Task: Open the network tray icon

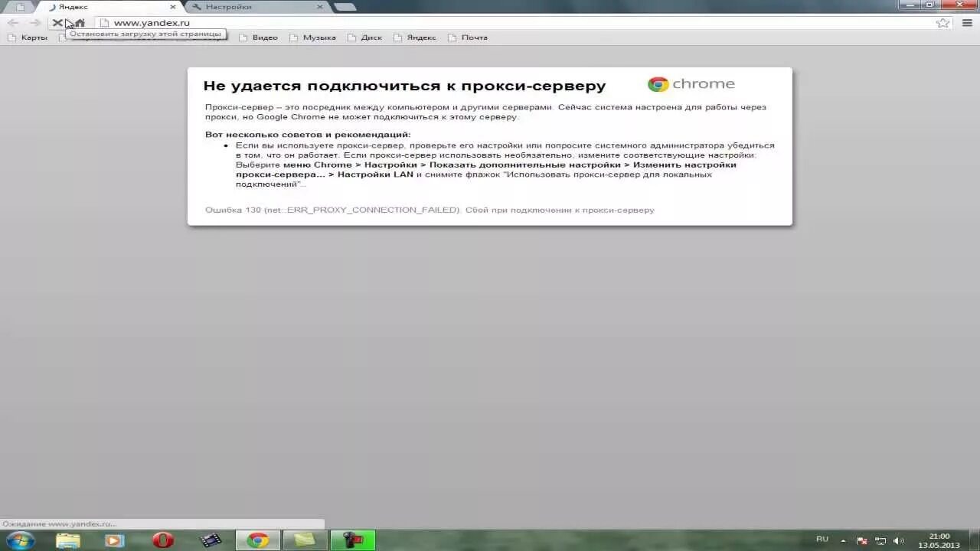Action: [880, 540]
